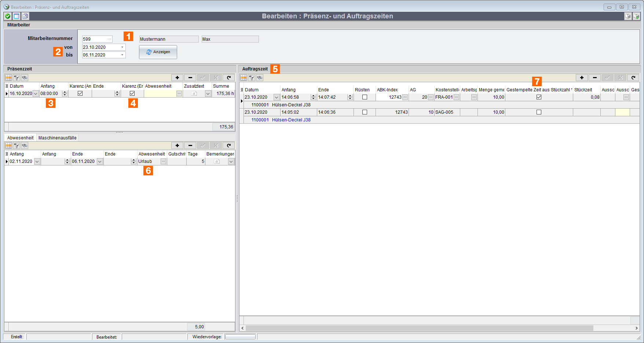The image size is (644, 343).
Task: Open Urlaub Abwesenheit lookup ellipsis button
Action: click(163, 161)
